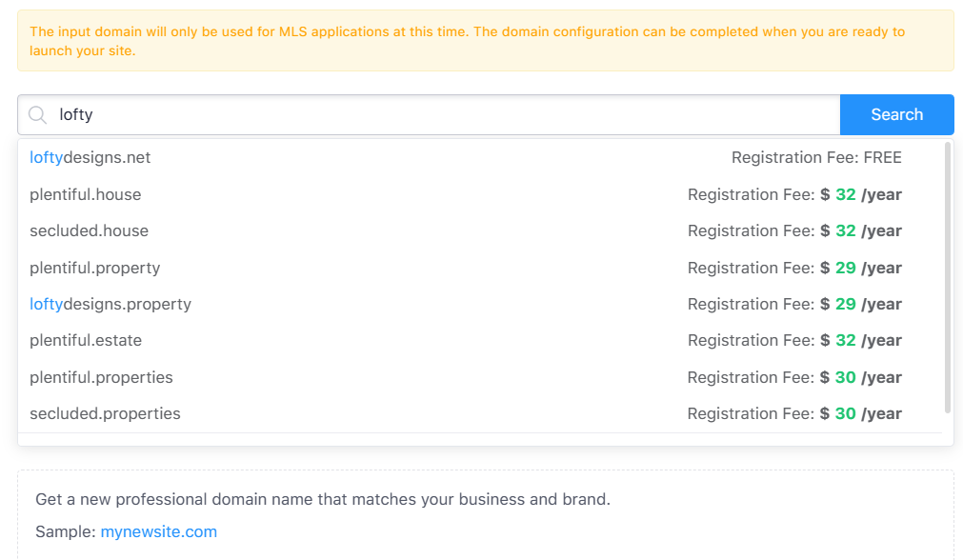
Task: Choose loftydesigns.property suggestion
Action: [110, 304]
